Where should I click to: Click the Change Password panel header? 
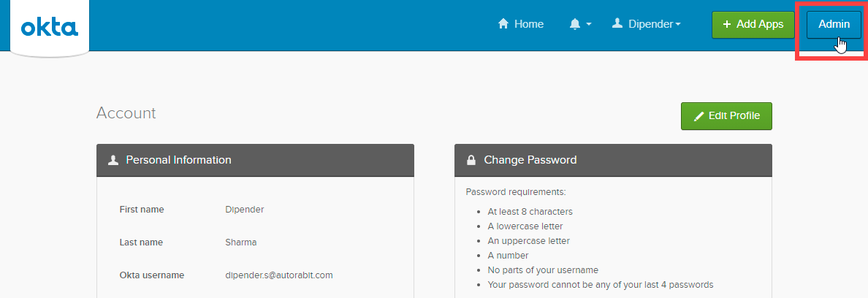pos(612,160)
